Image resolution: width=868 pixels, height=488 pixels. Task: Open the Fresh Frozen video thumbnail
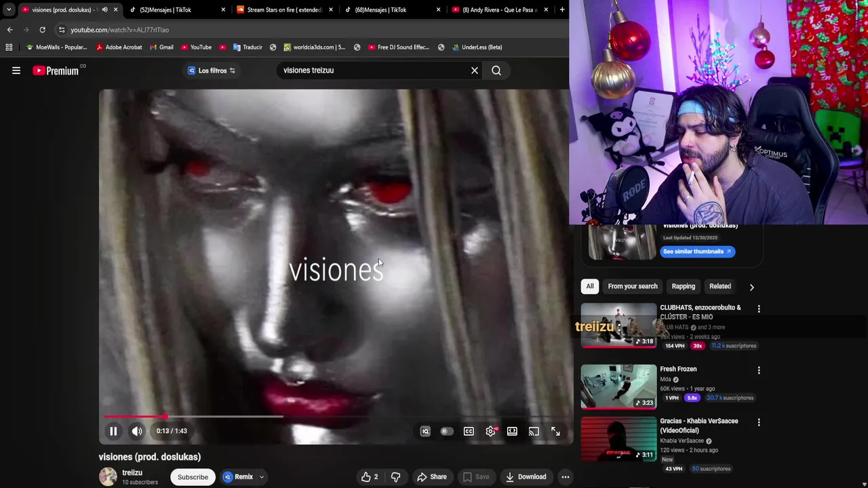[618, 387]
